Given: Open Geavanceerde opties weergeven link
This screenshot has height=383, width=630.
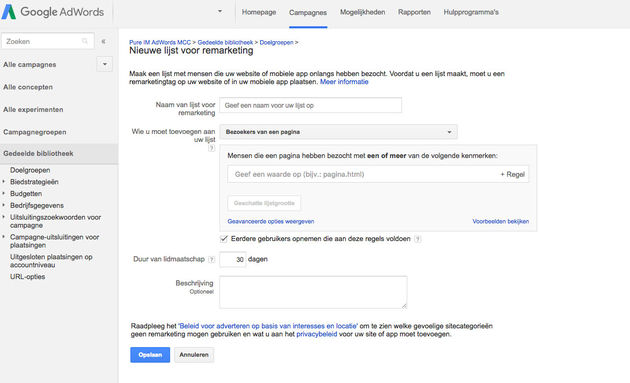Looking at the screenshot, I should pos(271,221).
